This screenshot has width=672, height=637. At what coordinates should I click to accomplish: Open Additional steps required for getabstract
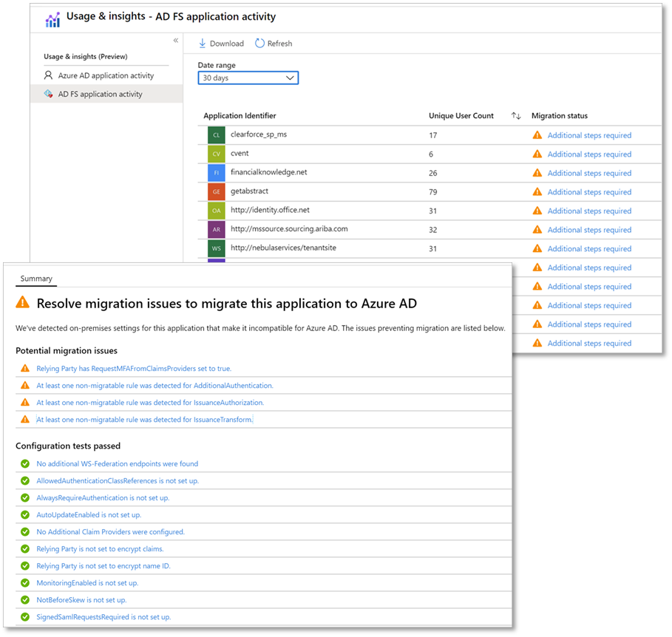point(589,192)
